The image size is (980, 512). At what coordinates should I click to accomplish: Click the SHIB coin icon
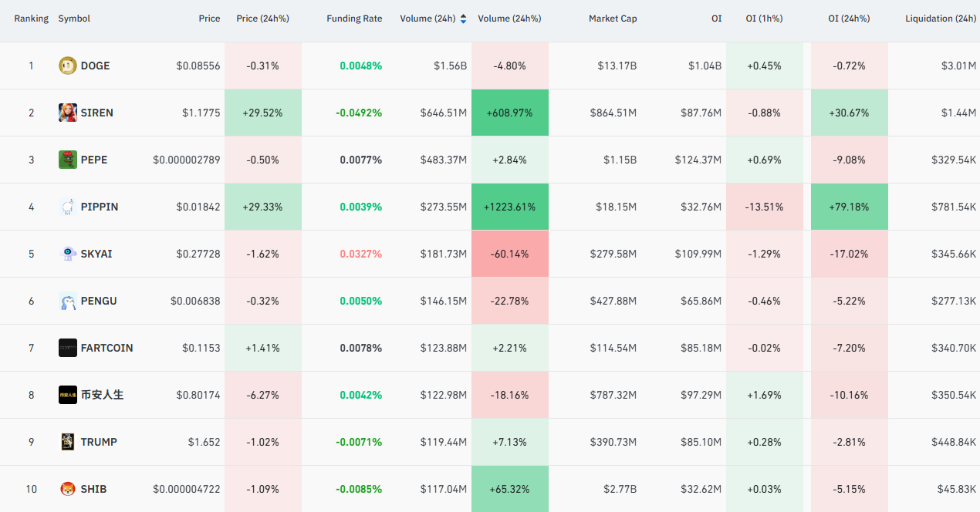68,489
